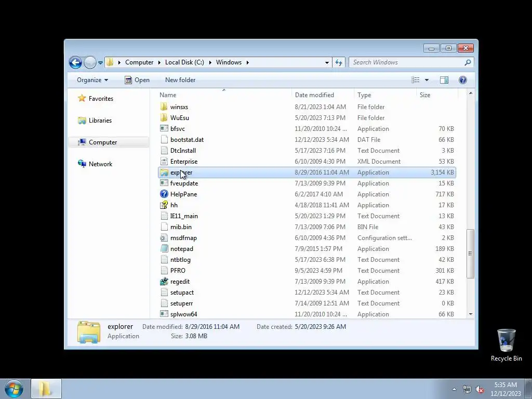Click scroll up arrow of file list
Screen dimensions: 532x399
point(471,94)
